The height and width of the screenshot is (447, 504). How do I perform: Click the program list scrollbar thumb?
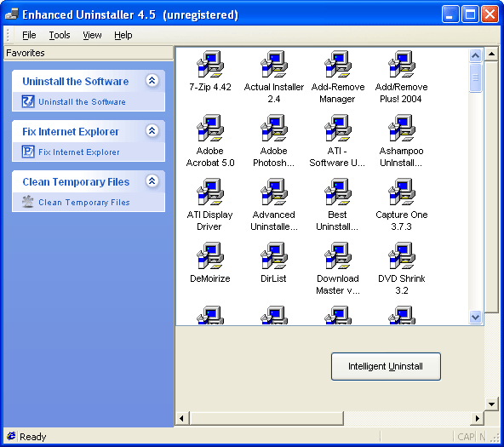pos(475,77)
